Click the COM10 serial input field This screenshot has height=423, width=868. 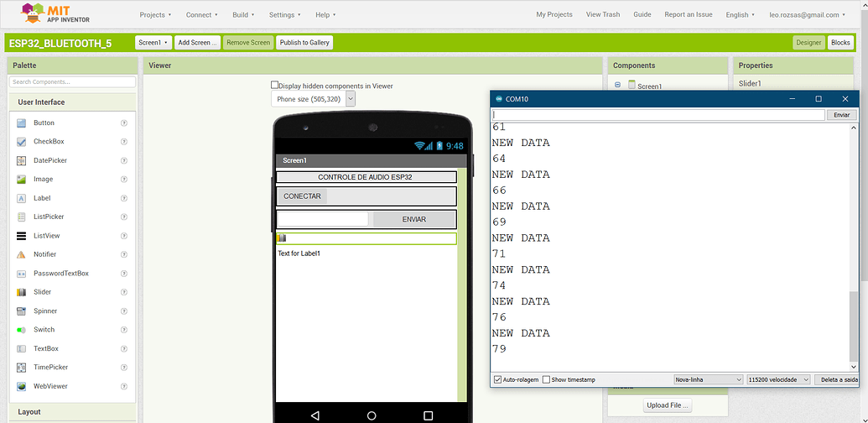coord(658,115)
